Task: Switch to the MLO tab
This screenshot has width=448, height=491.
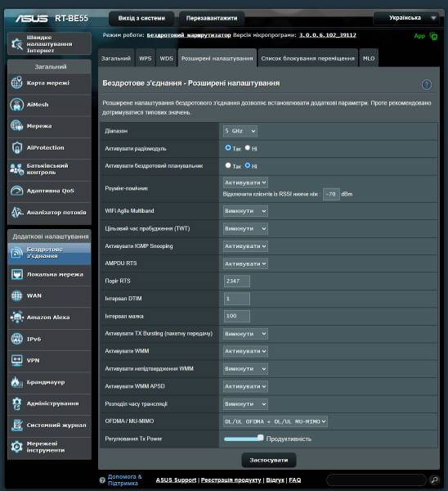Action: pos(369,58)
